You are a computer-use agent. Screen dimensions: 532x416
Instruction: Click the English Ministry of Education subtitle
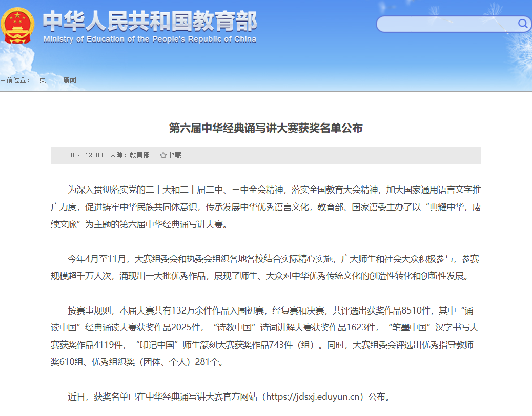[150, 39]
